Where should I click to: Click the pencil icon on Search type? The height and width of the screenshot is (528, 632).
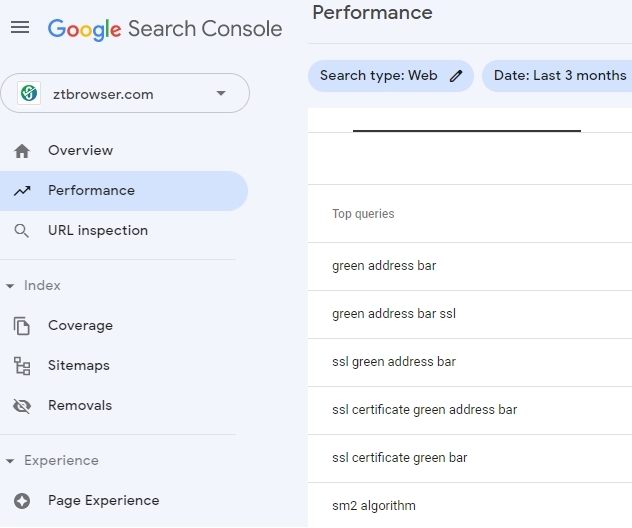(456, 76)
